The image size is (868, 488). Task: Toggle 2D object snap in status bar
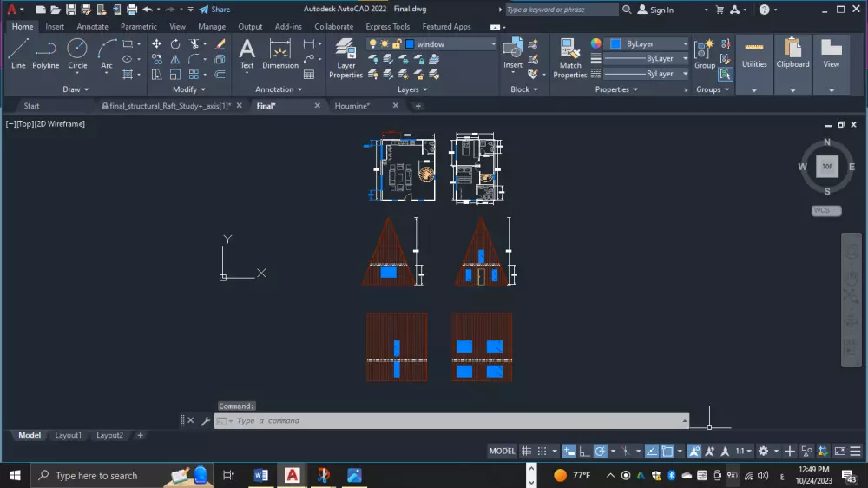click(x=667, y=451)
